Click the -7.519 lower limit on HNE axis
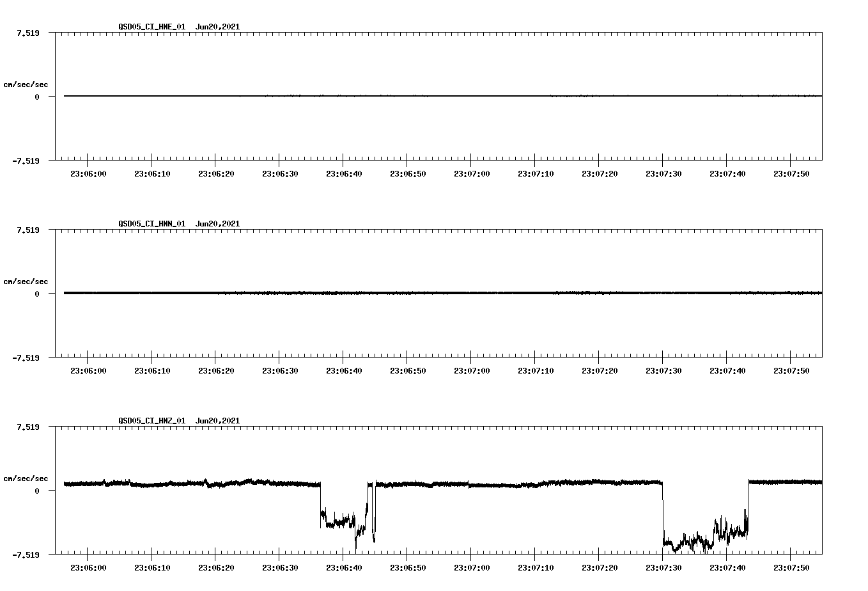This screenshot has height=591, width=868. [26, 161]
